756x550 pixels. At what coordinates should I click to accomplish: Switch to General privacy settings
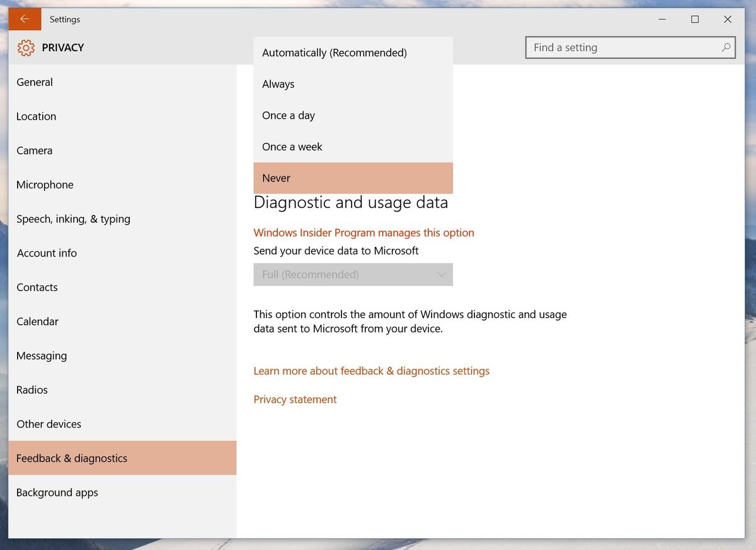coord(35,82)
